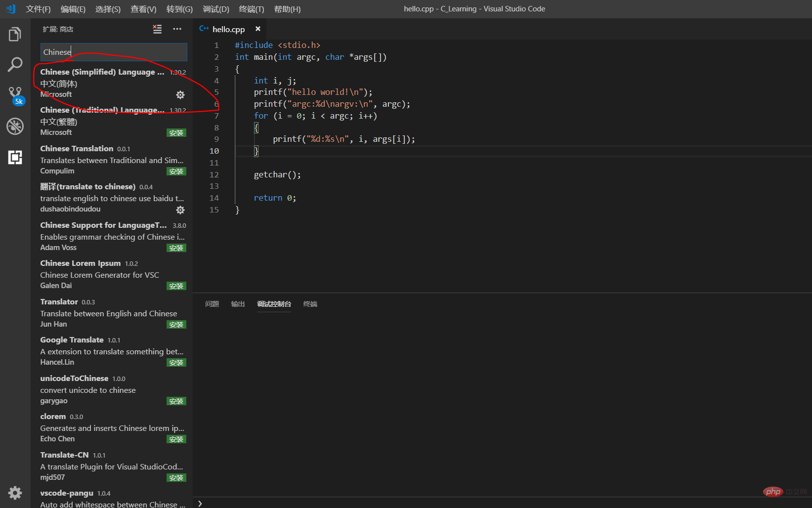Open the 选择(S) menu
The image size is (812, 508).
[108, 9]
